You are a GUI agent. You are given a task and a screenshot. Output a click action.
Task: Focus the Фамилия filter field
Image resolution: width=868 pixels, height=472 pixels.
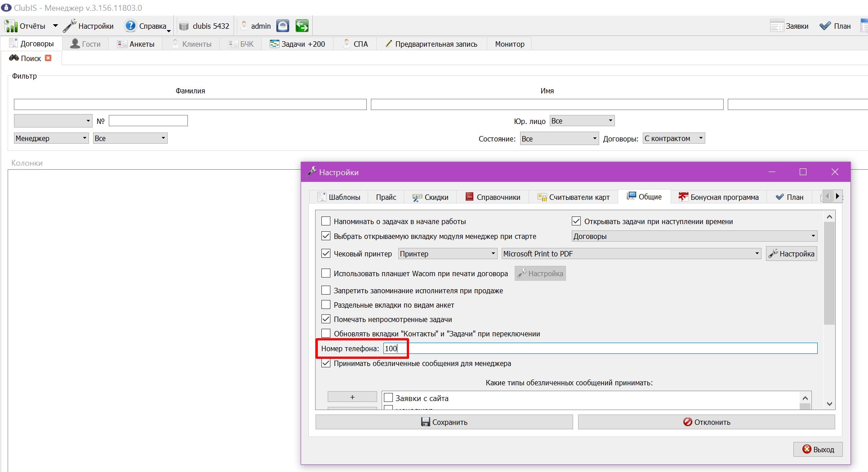point(190,104)
